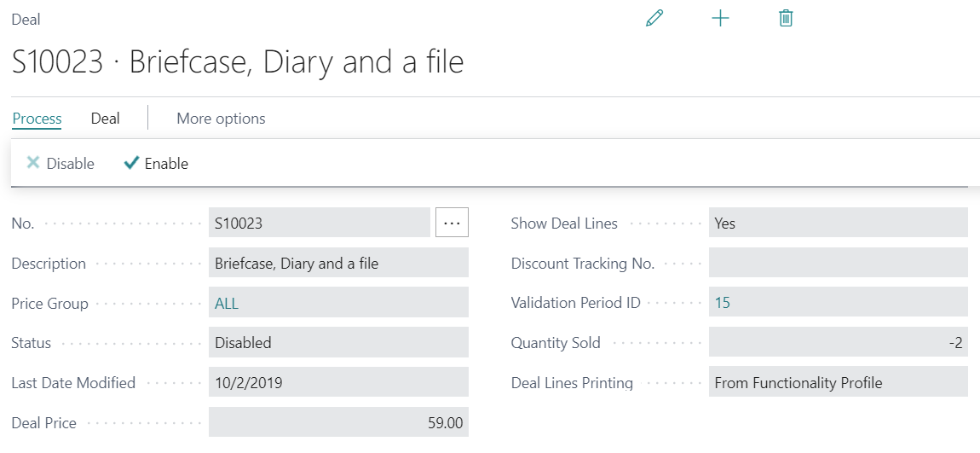Click the Disable action with X icon

point(61,164)
